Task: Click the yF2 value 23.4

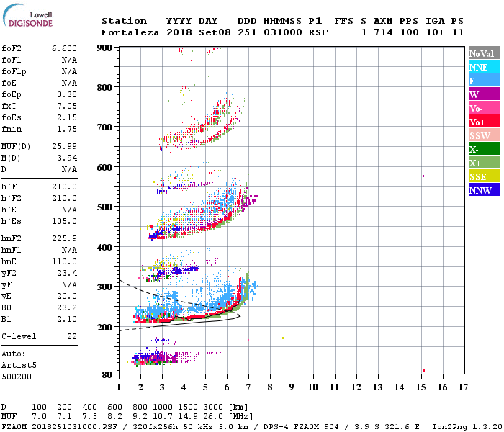Action: [67, 273]
